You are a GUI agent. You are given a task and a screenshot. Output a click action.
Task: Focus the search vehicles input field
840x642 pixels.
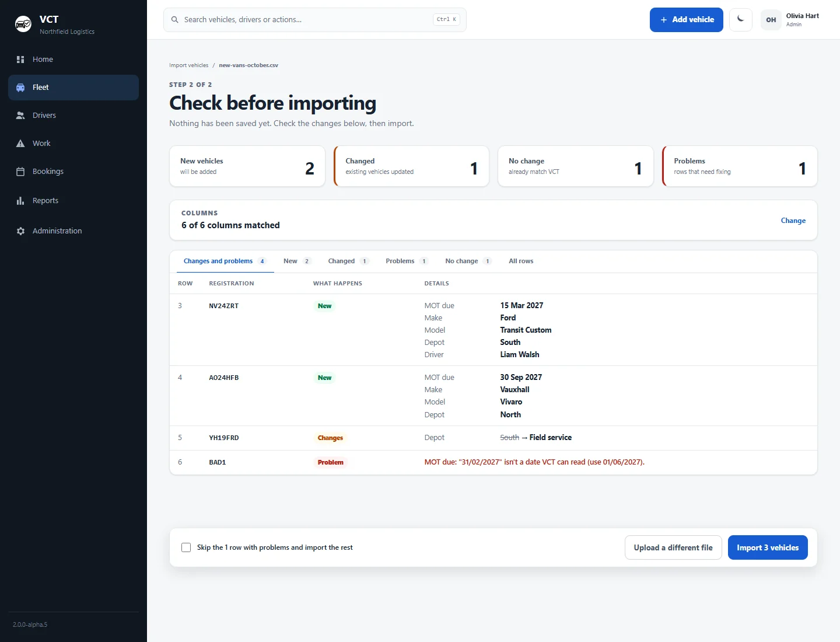[x=315, y=20]
